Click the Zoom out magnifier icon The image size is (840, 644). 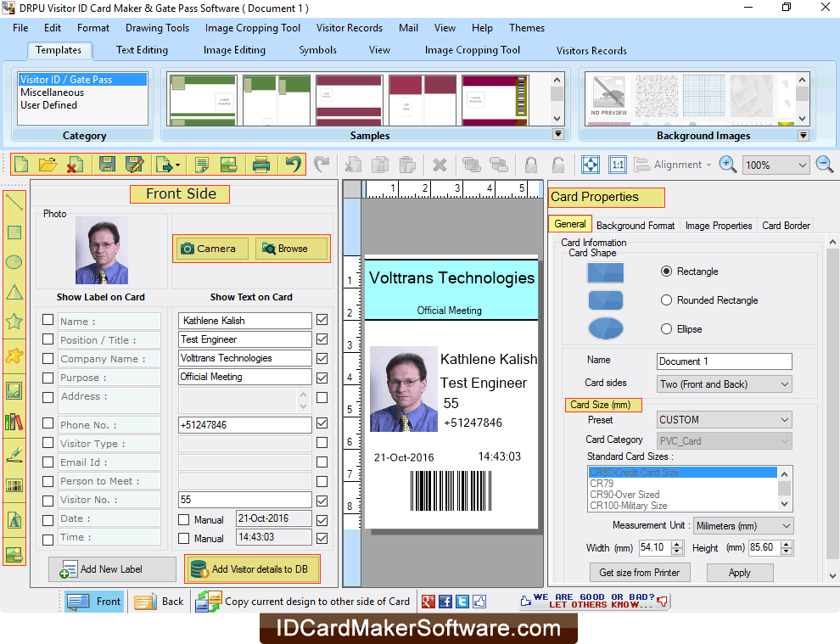(825, 165)
